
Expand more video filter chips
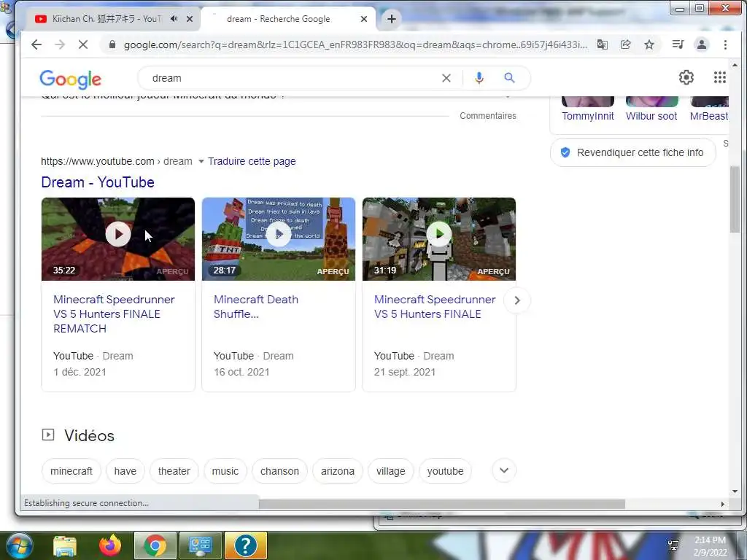503,470
